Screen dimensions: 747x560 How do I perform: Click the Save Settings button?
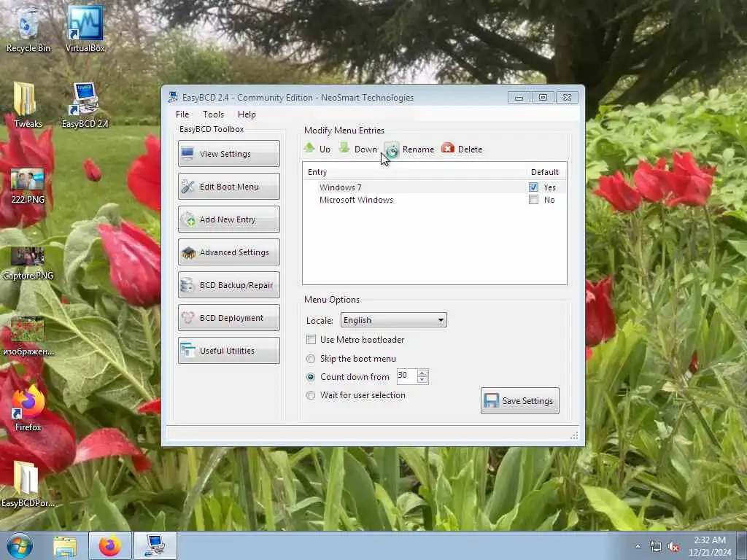(x=519, y=400)
